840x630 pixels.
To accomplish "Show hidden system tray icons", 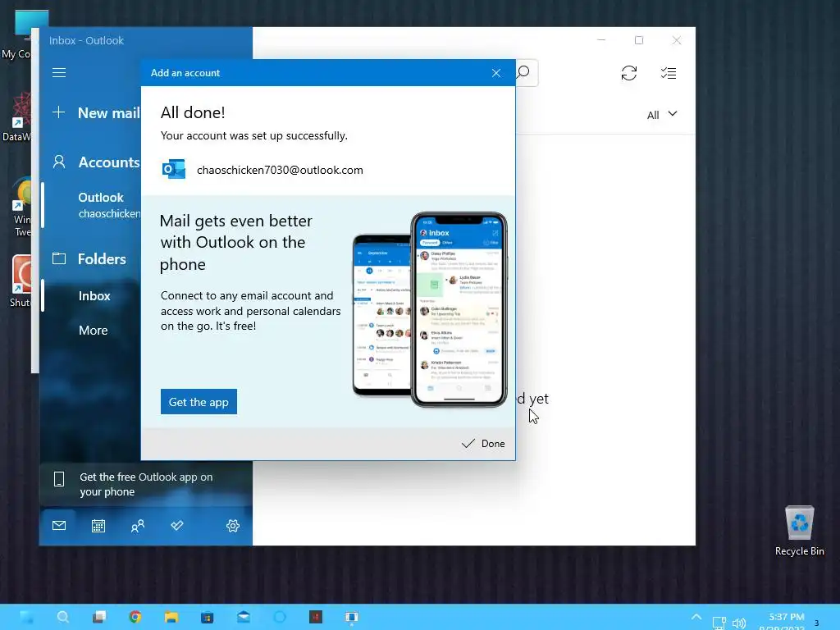I will 696,617.
